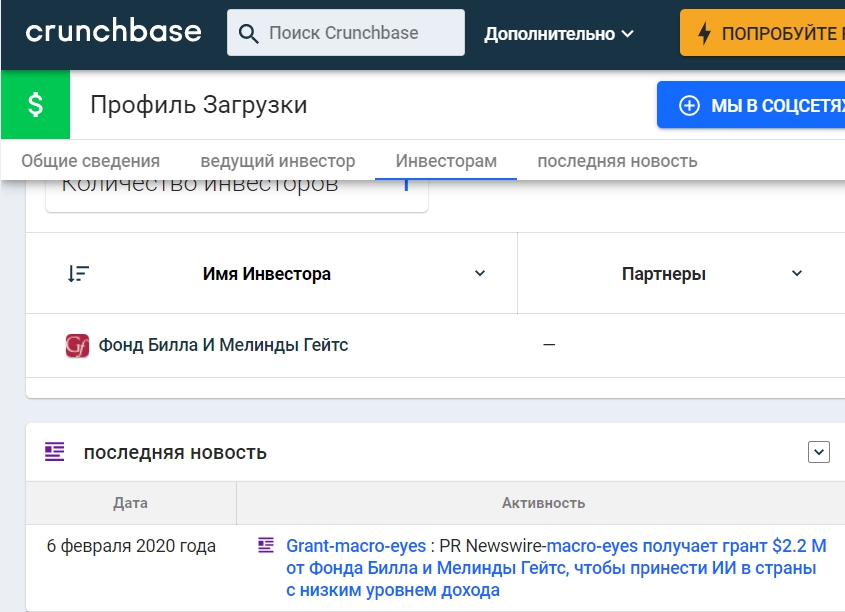This screenshot has height=612, width=845.
Task: Open Партнеры column dropdown arrow
Action: coord(796,273)
